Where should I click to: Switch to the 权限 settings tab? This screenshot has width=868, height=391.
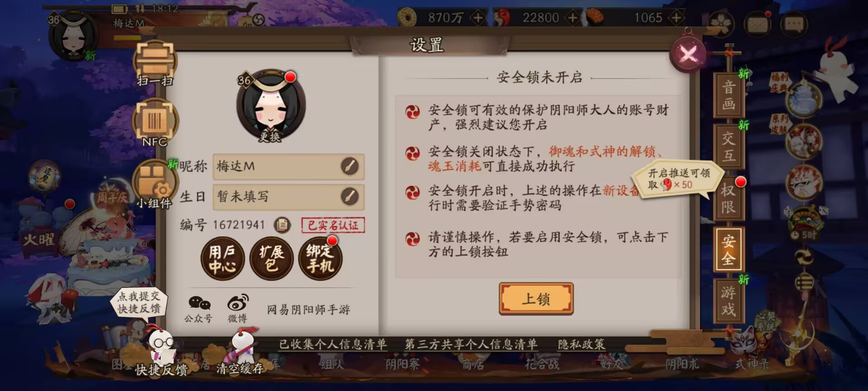click(x=728, y=198)
